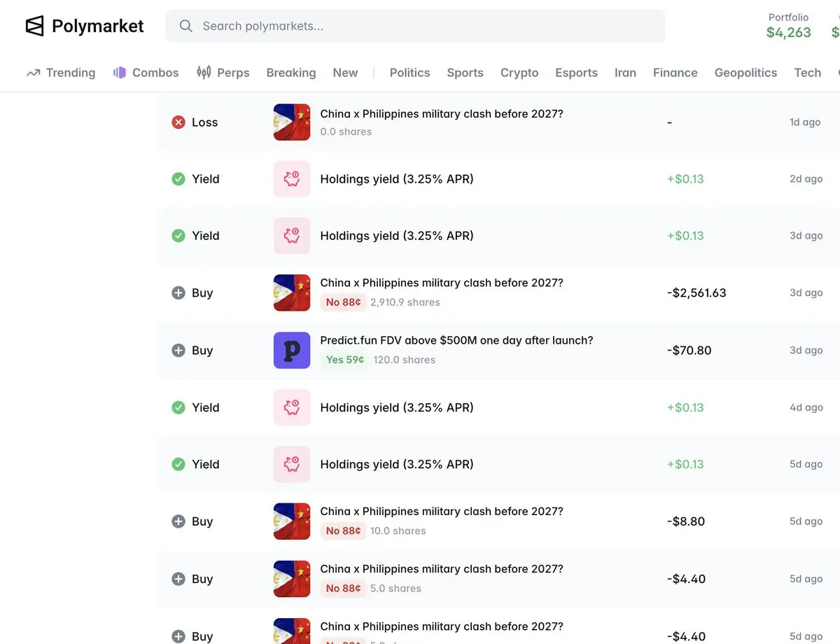Open Predict.fun FDV above $500M market link

click(x=456, y=341)
